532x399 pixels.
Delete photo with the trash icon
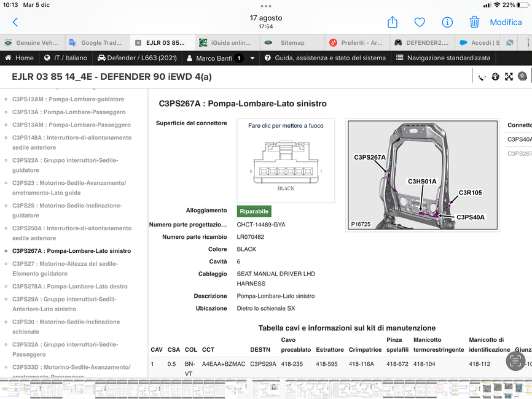pyautogui.click(x=474, y=22)
